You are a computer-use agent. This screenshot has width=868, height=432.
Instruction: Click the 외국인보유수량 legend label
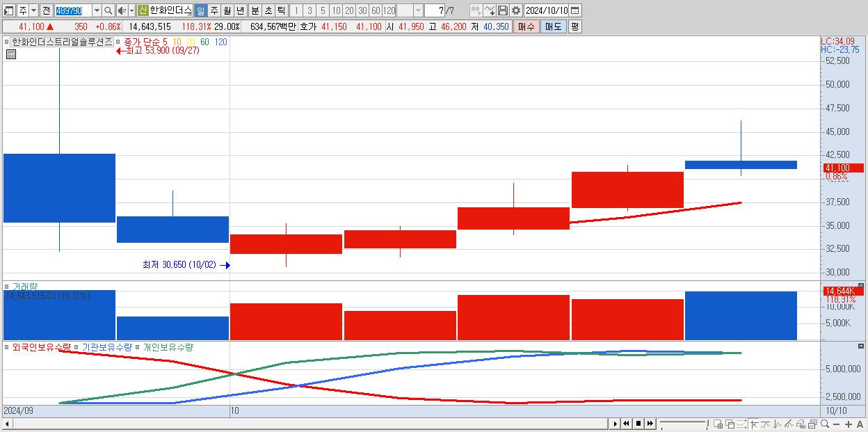[x=41, y=346]
